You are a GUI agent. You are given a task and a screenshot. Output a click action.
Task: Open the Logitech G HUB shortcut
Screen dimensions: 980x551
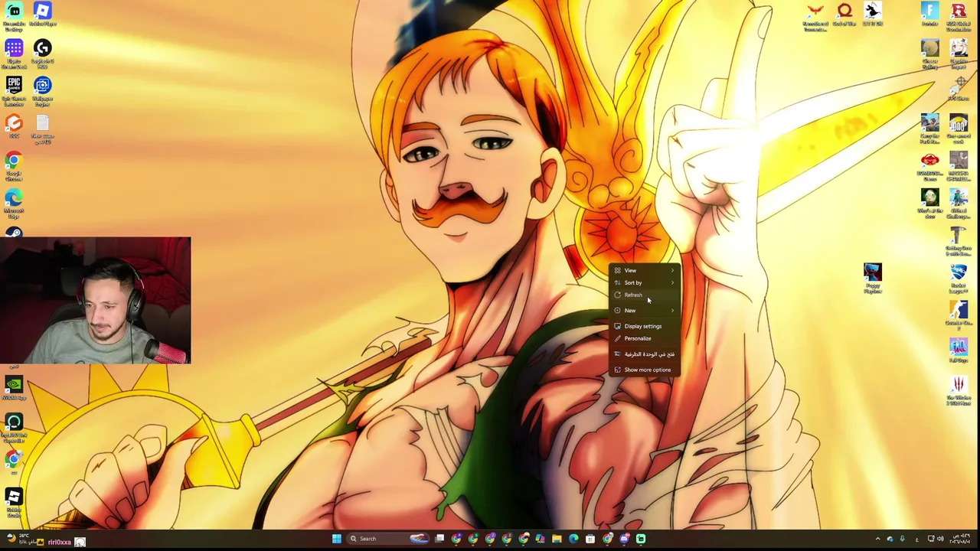(x=42, y=54)
